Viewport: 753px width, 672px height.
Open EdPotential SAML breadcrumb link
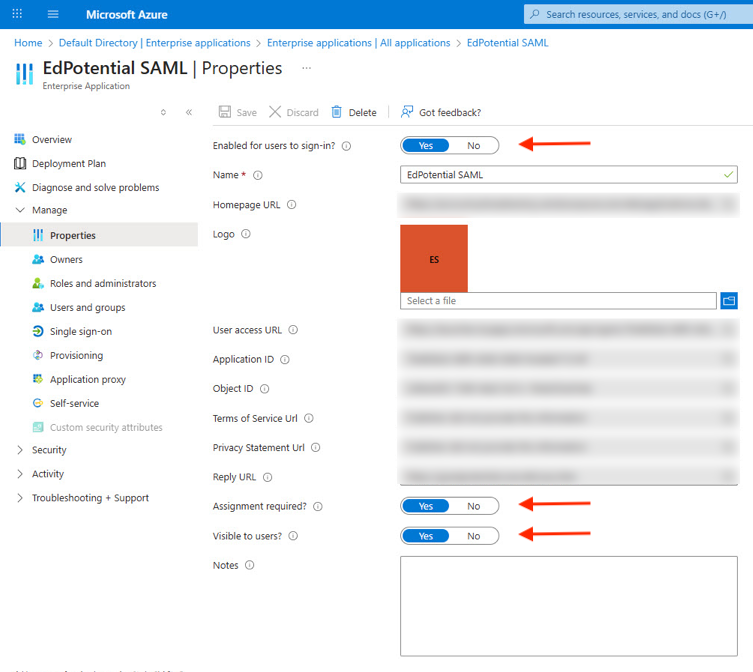(507, 43)
